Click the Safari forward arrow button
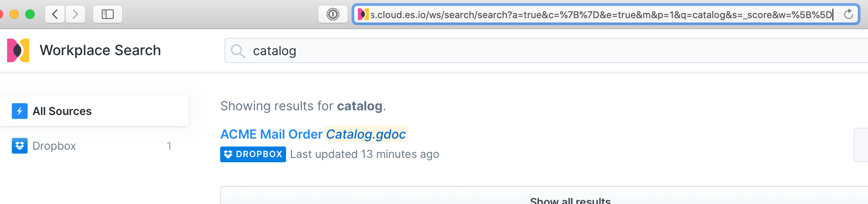Image resolution: width=868 pixels, height=204 pixels. click(75, 15)
